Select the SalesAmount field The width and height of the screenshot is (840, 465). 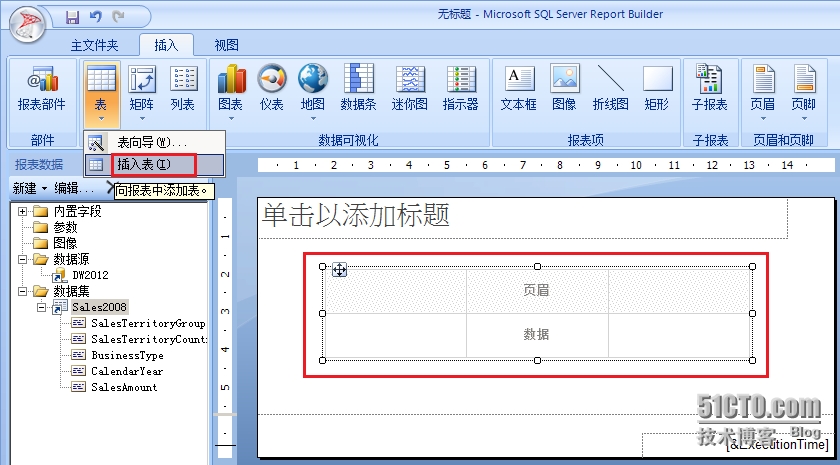(x=124, y=387)
